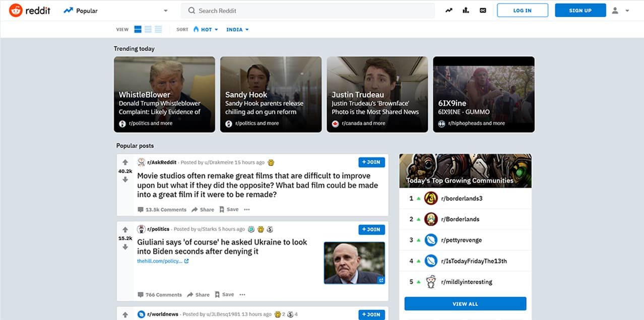Join the r/AskReddit community

point(372,162)
